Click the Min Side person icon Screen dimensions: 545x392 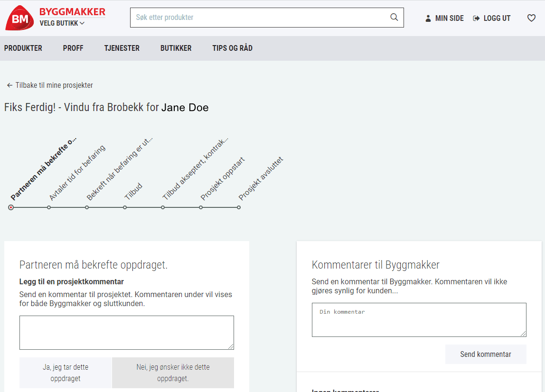(428, 19)
